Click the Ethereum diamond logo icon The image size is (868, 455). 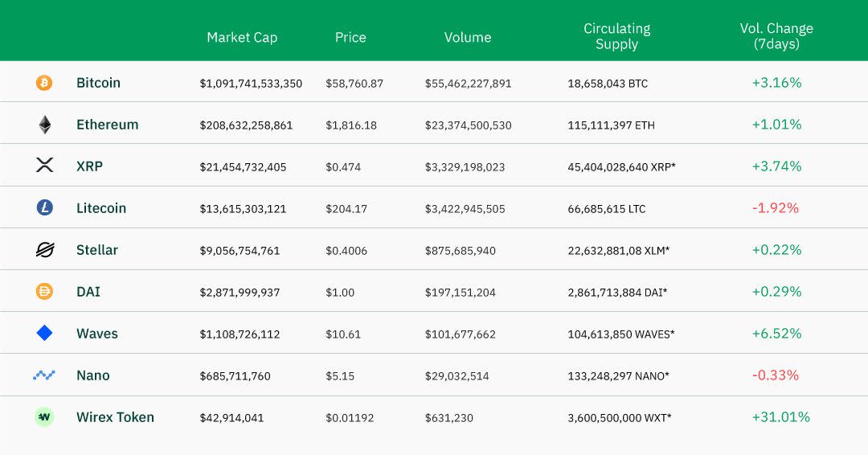[x=44, y=125]
